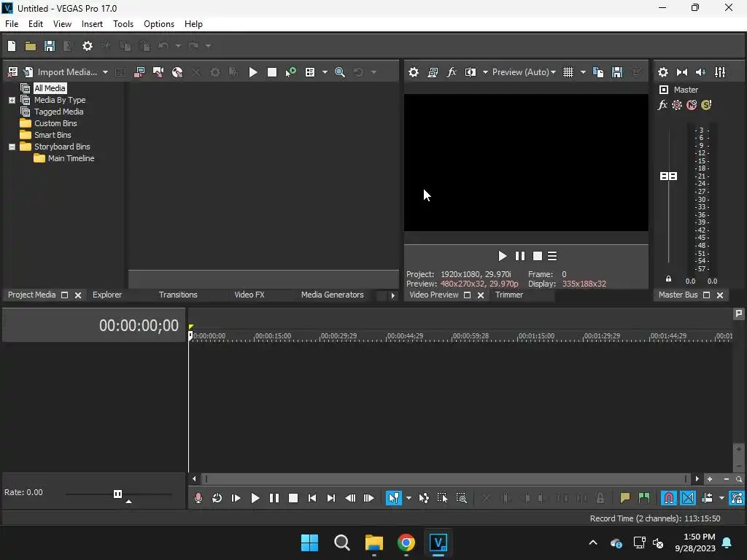Switch to the Video FX tab
The height and width of the screenshot is (560, 747).
click(x=249, y=295)
